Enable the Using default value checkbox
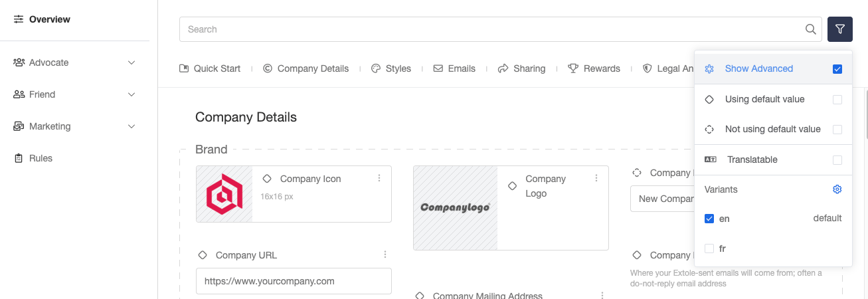This screenshot has width=868, height=299. click(837, 100)
